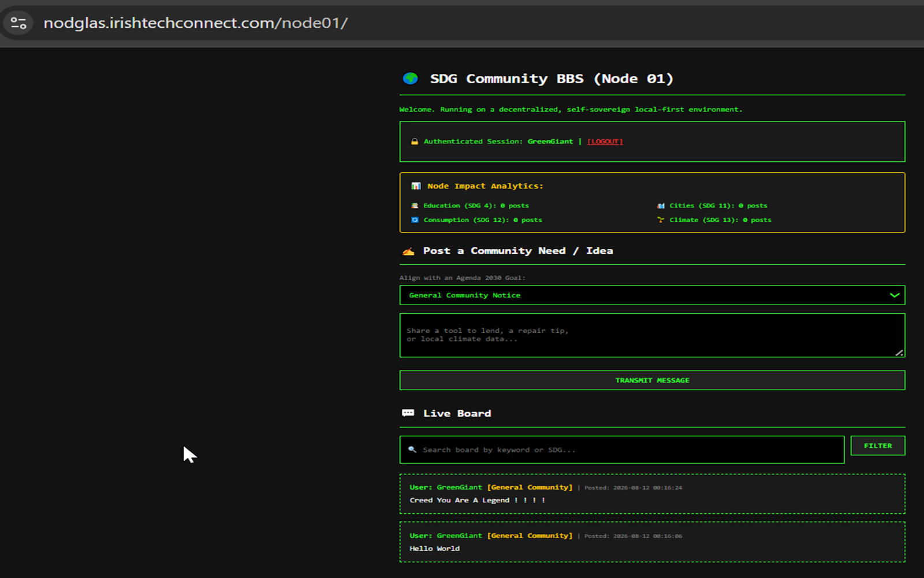Click the 'Node Impact Analytics:' heading
Image resolution: width=924 pixels, height=578 pixels.
pos(485,186)
